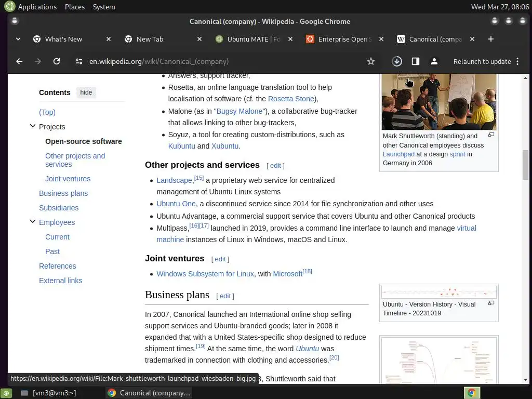Screen dimensions: 532x399
Task: Click the Ubuntu MATE menu logo icon
Action: (x=9, y=6)
